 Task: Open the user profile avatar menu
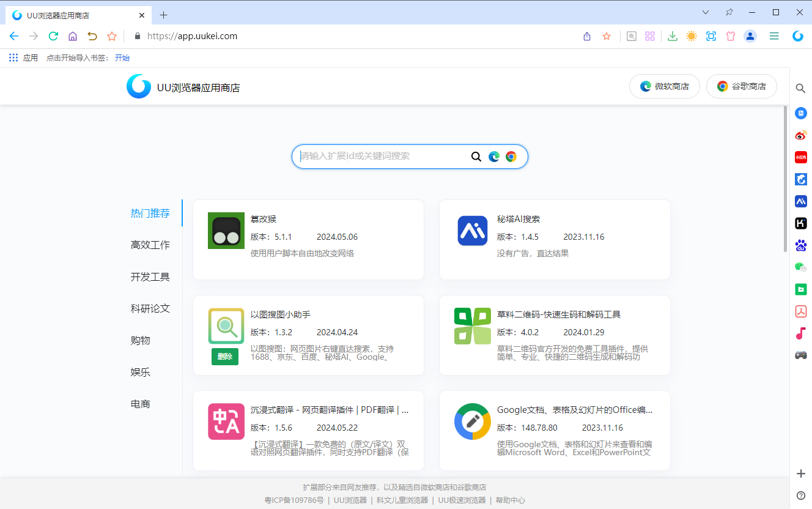750,36
